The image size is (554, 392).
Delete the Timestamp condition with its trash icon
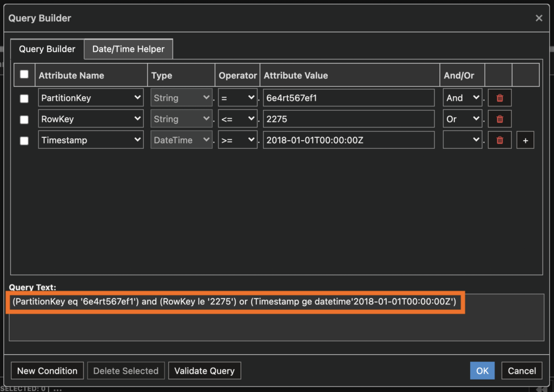[498, 139]
